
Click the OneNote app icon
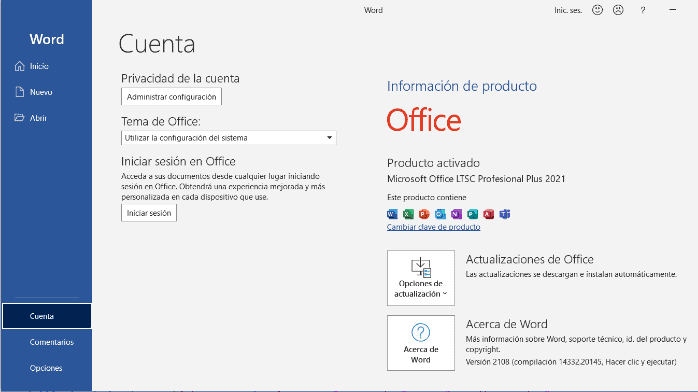[456, 214]
